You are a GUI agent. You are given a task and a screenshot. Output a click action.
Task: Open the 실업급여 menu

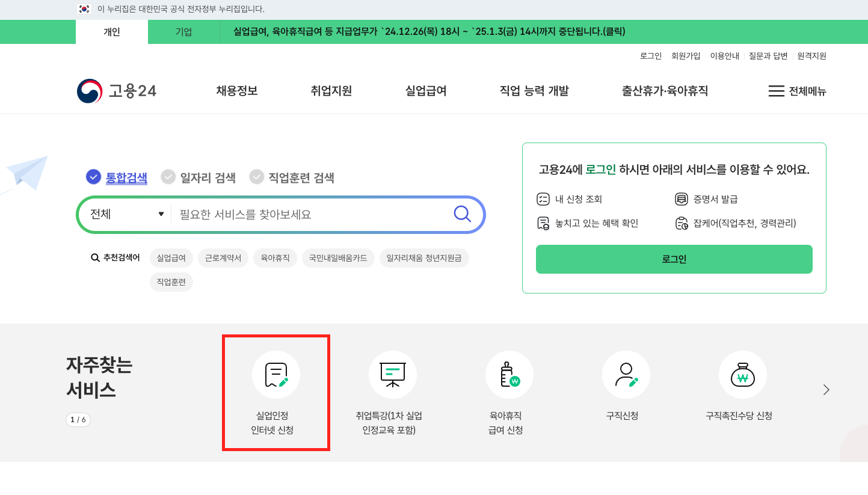tap(426, 91)
